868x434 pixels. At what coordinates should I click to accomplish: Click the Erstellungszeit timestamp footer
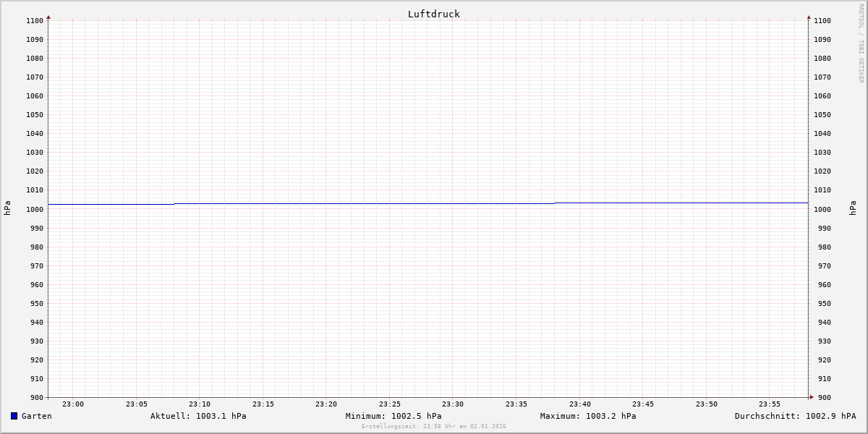click(x=434, y=427)
